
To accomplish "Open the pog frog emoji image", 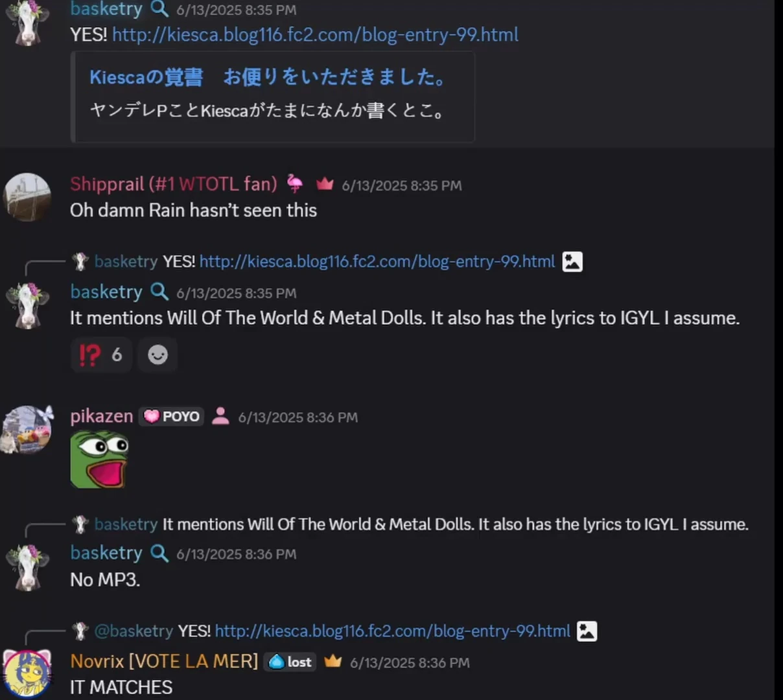I will pos(99,460).
